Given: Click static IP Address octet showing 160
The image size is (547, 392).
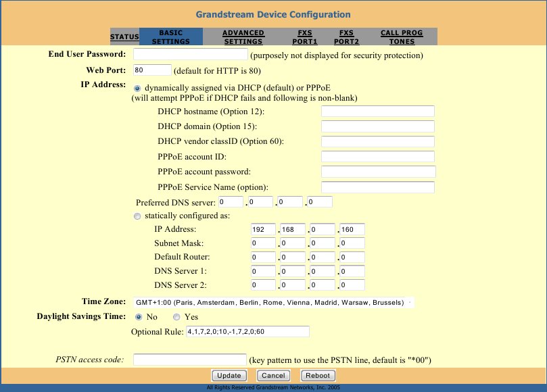Looking at the screenshot, I should (352, 229).
